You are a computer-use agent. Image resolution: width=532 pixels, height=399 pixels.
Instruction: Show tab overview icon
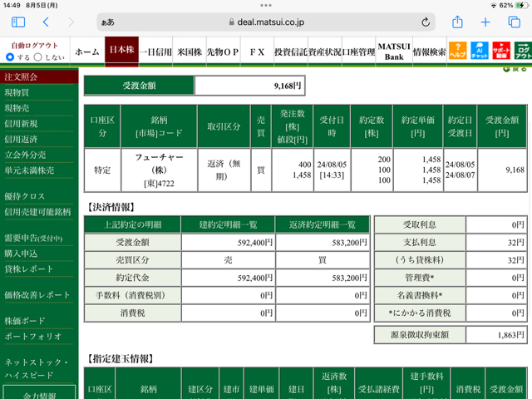(514, 22)
